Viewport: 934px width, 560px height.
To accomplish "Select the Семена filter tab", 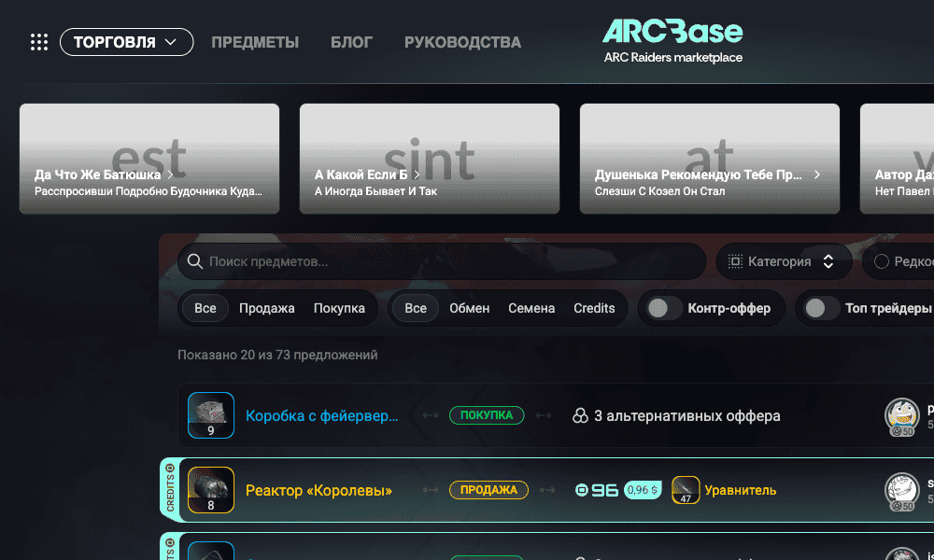I will pos(531,308).
